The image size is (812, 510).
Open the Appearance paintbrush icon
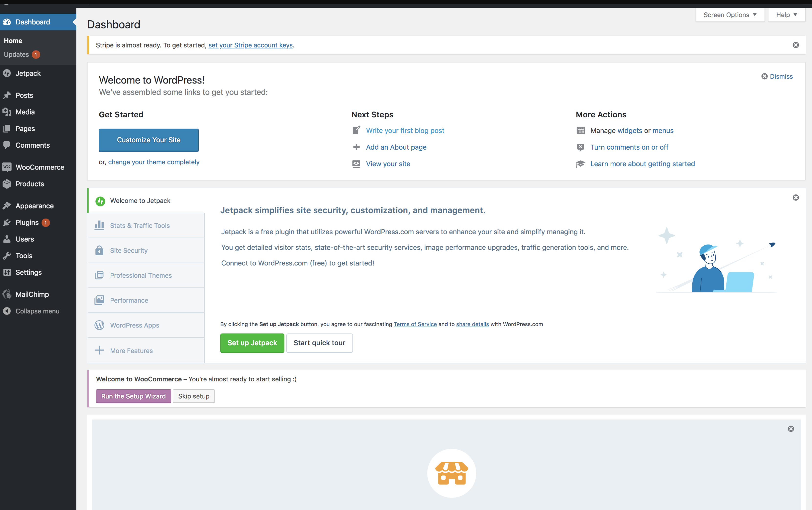coord(7,206)
